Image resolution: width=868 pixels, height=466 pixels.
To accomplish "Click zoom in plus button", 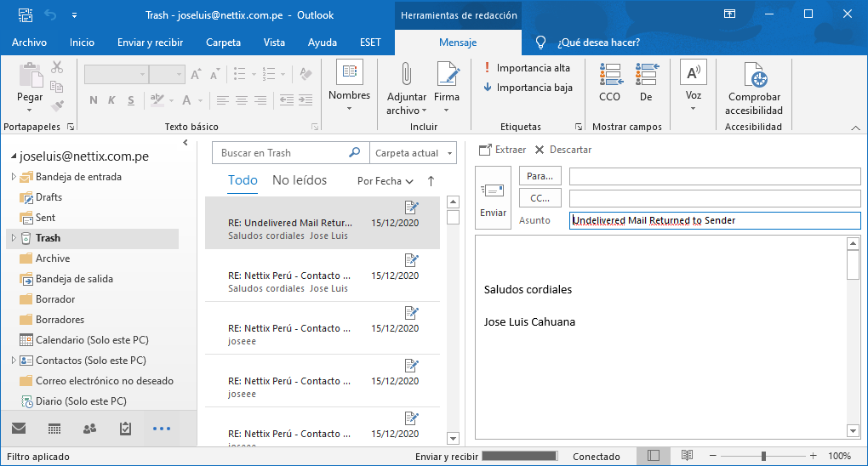I will click(813, 456).
